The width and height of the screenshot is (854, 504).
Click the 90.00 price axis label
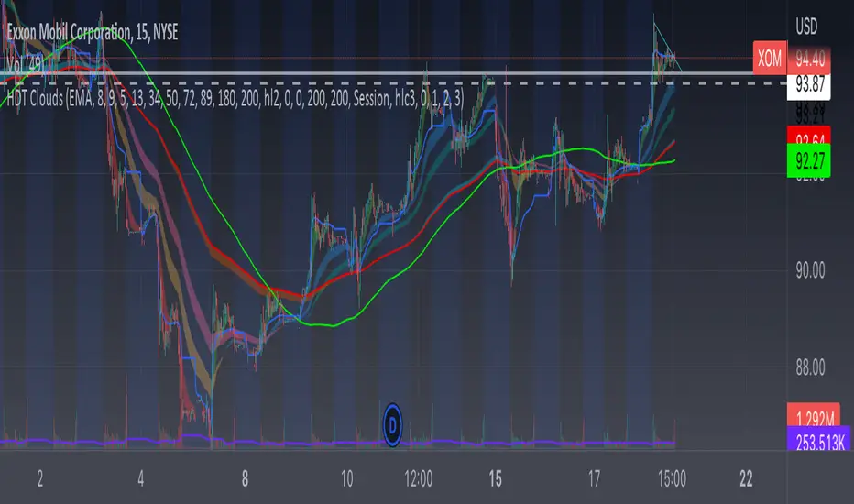[810, 271]
